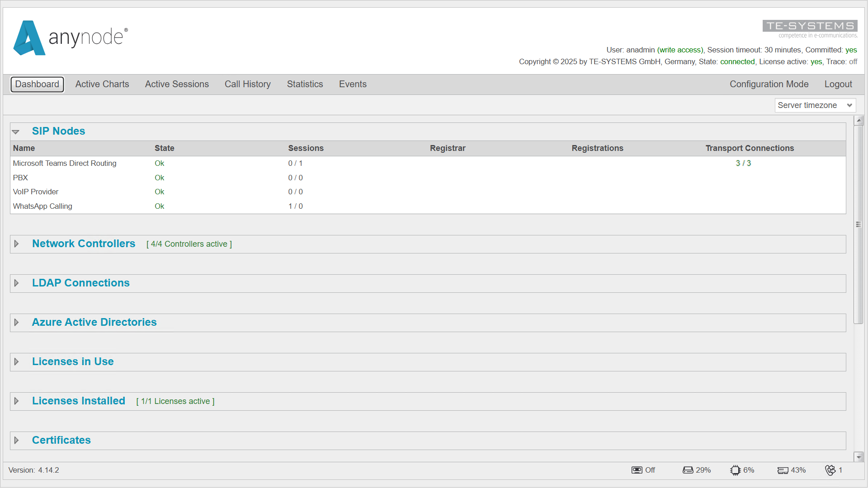Expand the Licenses Installed section
The height and width of the screenshot is (488, 868).
pos(17,401)
